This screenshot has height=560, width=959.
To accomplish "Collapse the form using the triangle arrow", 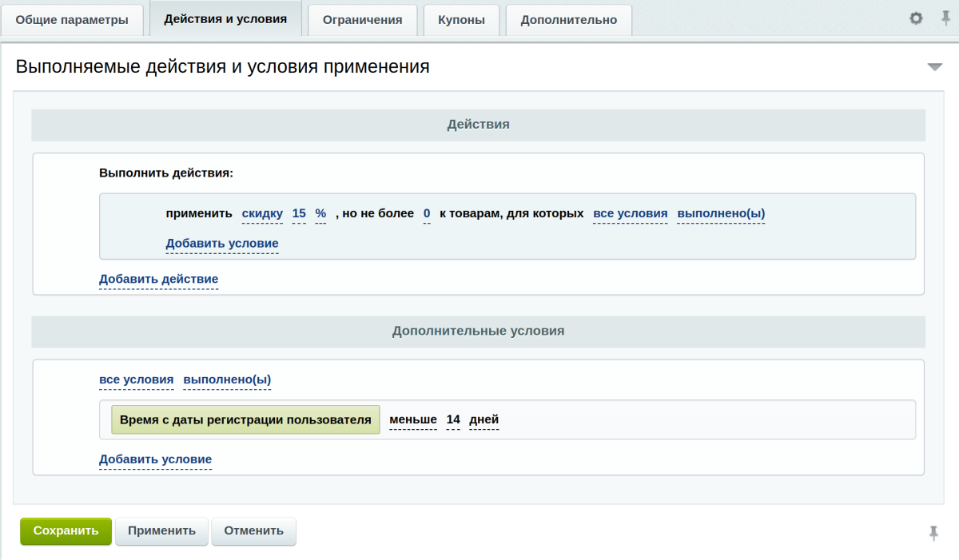I will pyautogui.click(x=935, y=67).
